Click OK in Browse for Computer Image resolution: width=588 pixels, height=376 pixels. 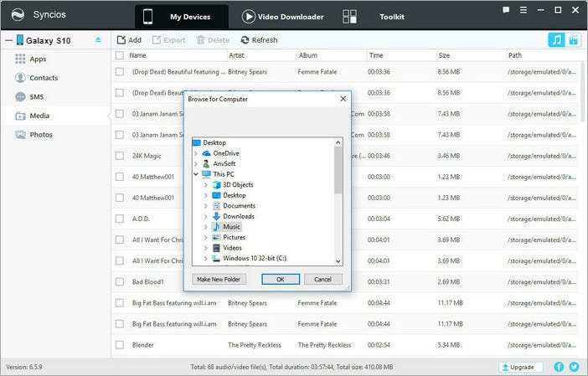pos(281,279)
